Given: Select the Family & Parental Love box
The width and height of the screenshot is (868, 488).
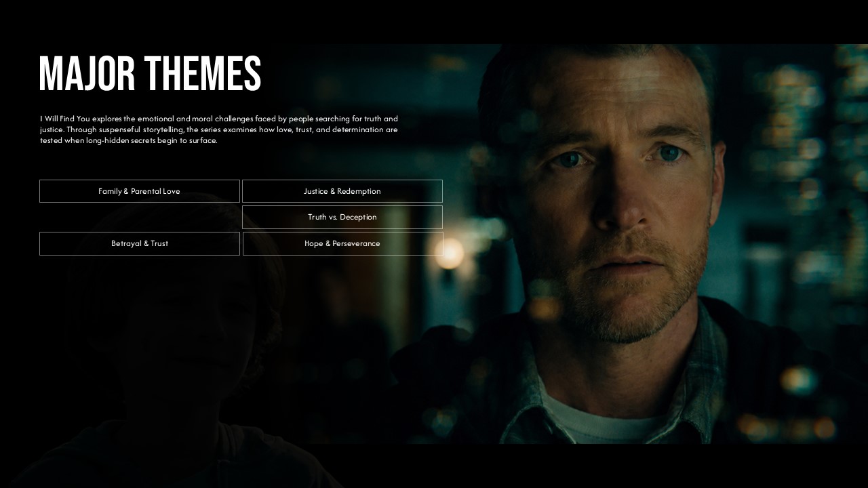Looking at the screenshot, I should (x=139, y=191).
